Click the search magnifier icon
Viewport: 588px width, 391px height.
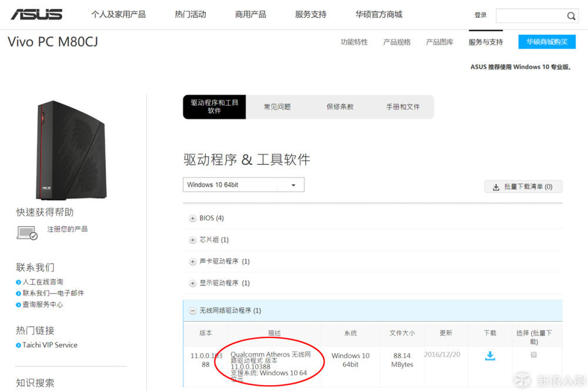click(571, 16)
